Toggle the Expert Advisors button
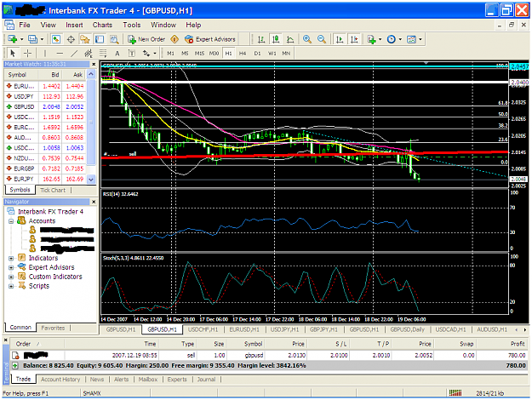The height and width of the screenshot is (400, 532). 210,39
